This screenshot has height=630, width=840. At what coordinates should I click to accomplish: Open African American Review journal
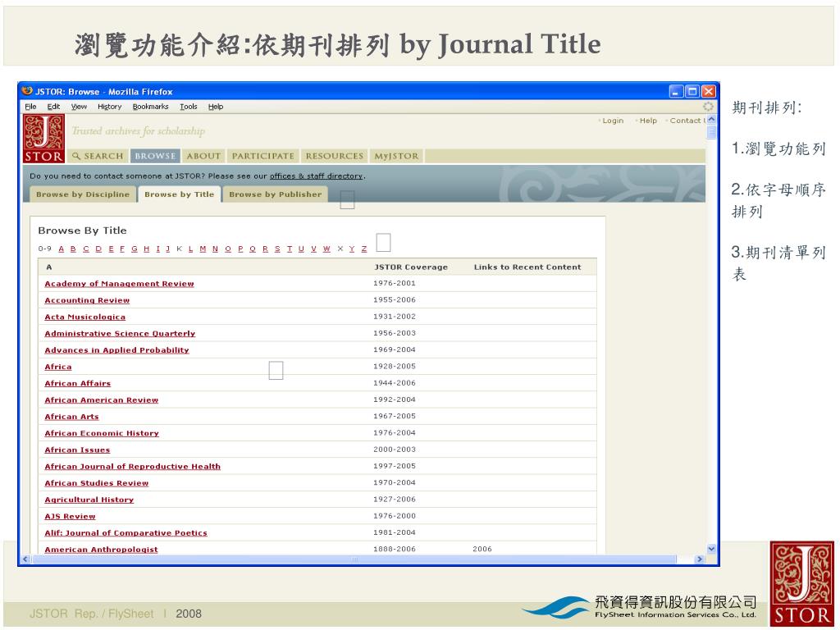click(101, 399)
